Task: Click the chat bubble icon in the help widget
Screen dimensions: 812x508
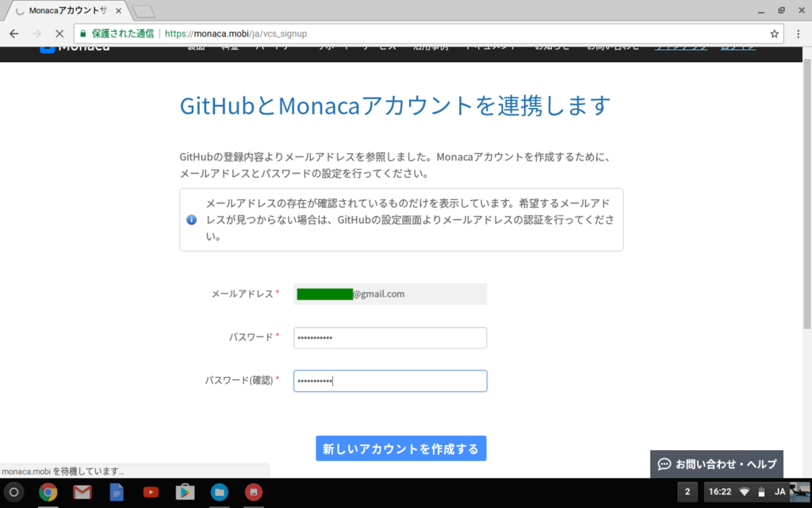Action: tap(665, 464)
